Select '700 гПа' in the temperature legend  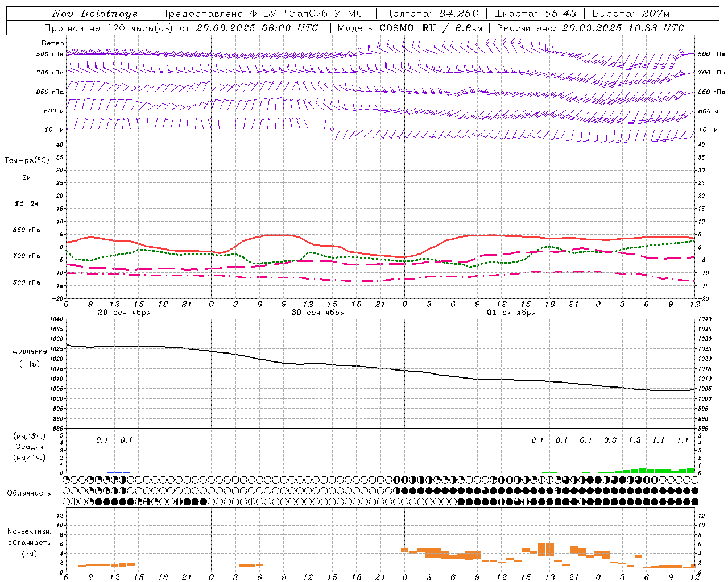27,256
